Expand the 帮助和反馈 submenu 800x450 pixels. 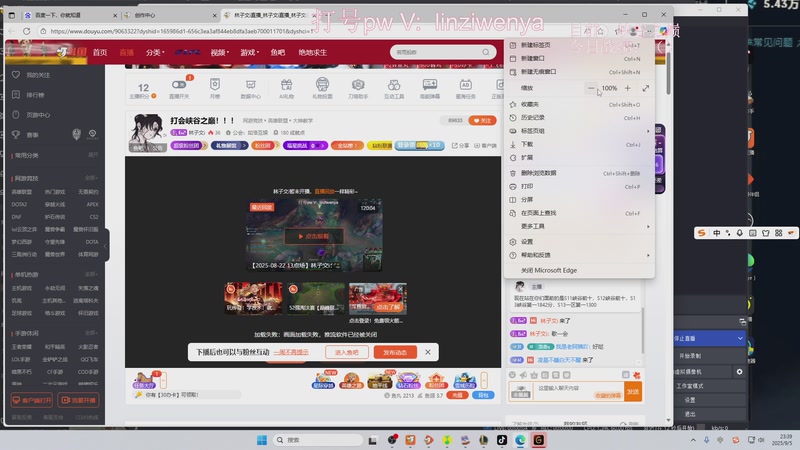click(579, 255)
